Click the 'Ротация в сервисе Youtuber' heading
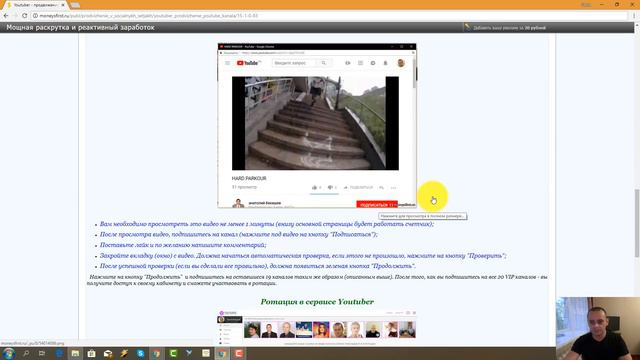640x360 pixels. [317, 302]
